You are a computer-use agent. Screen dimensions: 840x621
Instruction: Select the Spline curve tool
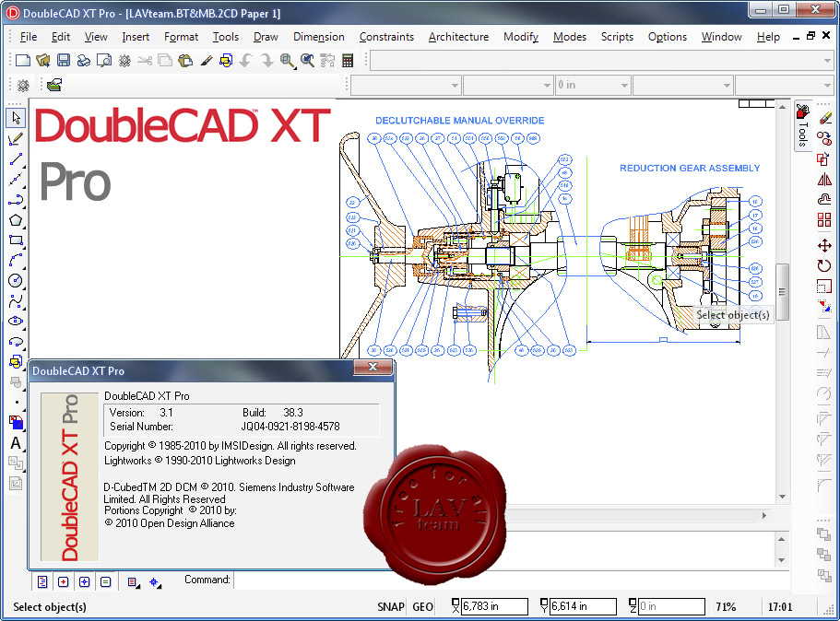click(16, 301)
